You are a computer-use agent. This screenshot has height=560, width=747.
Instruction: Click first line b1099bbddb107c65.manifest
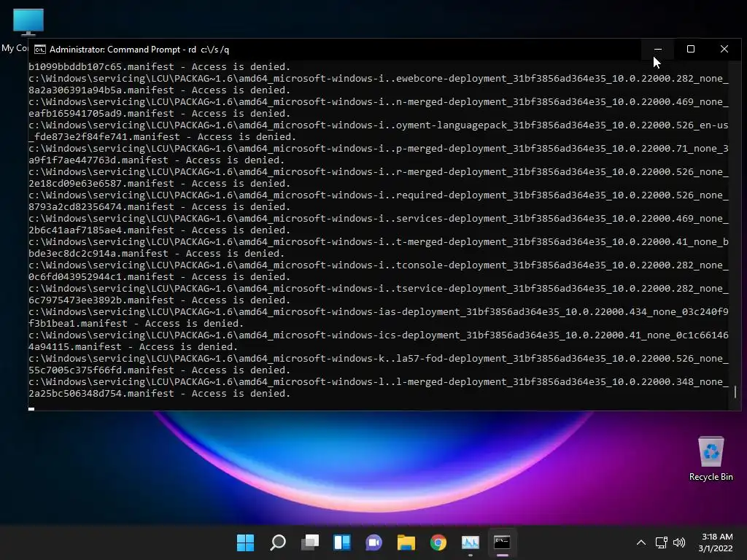coord(160,66)
